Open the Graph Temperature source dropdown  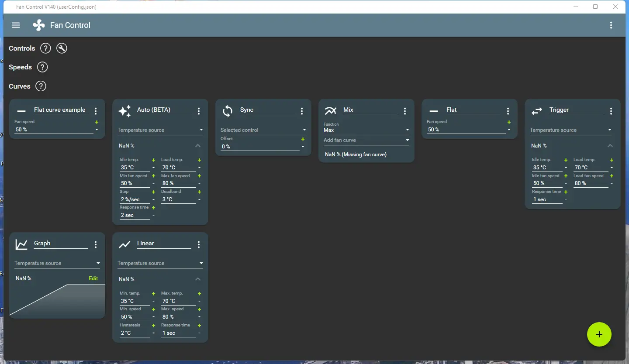click(57, 263)
